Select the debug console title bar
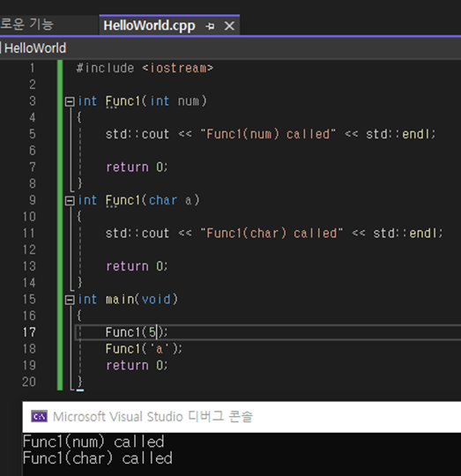This screenshot has width=461, height=476. (242, 417)
